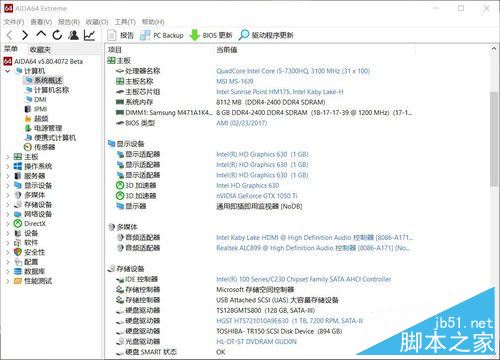Image resolution: width=500 pixels, height=360 pixels.
Task: Expand the 显示设备 tree node in sidebar
Action: (8, 185)
